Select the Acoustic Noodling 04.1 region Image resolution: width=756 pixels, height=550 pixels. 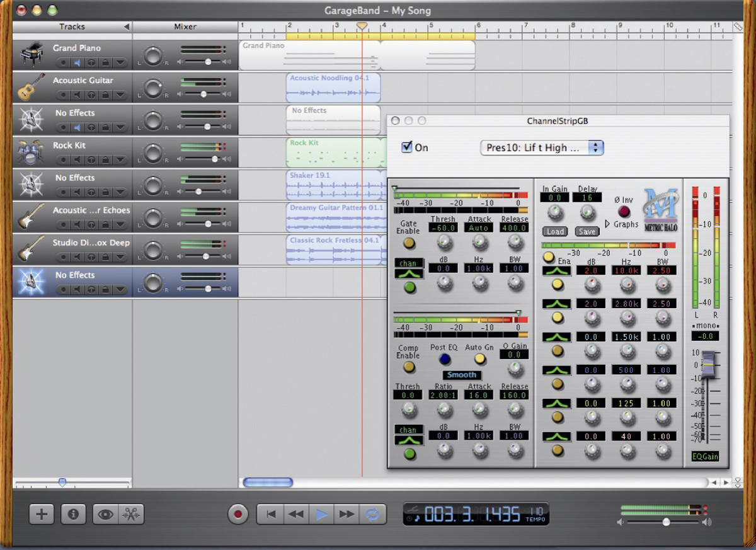click(x=333, y=88)
